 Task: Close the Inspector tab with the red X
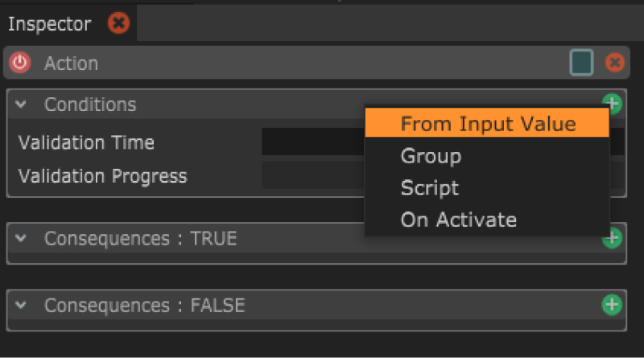[118, 23]
